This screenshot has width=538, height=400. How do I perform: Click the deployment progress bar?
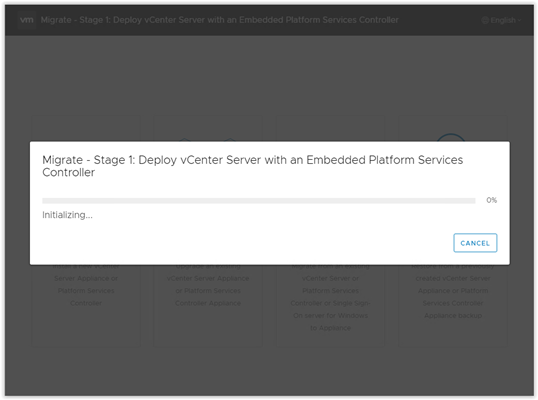pyautogui.click(x=259, y=200)
